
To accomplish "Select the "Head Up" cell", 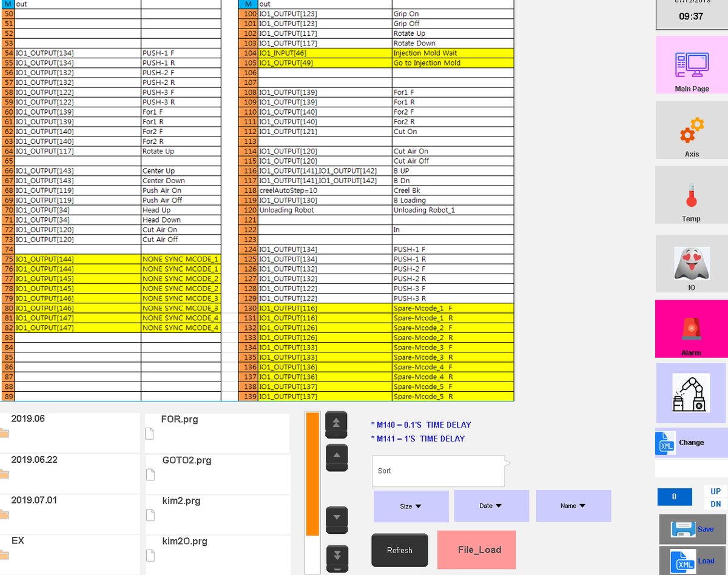I will pos(181,210).
